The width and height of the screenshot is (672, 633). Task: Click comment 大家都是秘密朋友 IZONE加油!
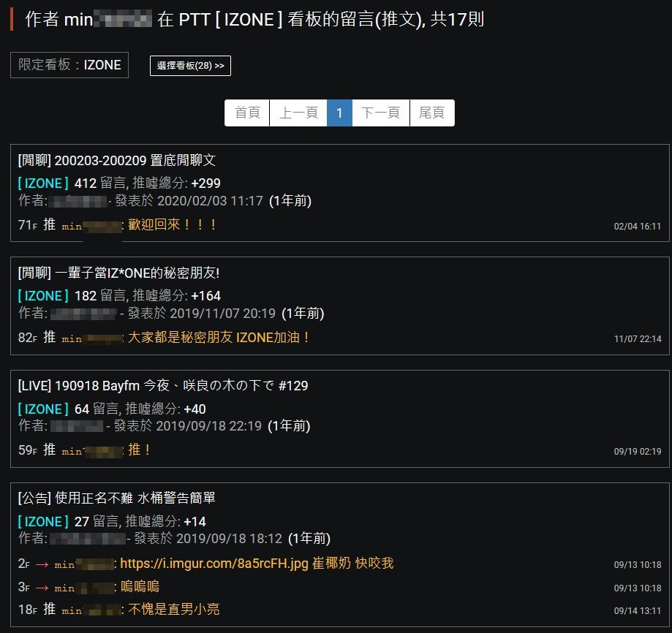click(x=219, y=338)
